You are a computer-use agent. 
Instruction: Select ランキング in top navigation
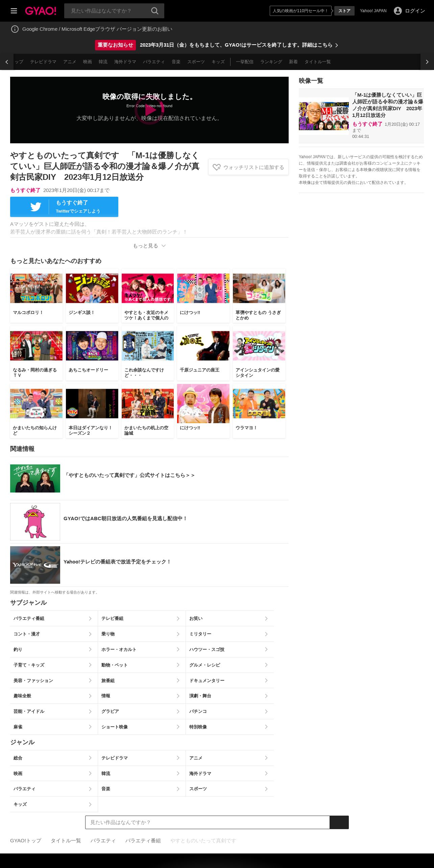coord(271,62)
